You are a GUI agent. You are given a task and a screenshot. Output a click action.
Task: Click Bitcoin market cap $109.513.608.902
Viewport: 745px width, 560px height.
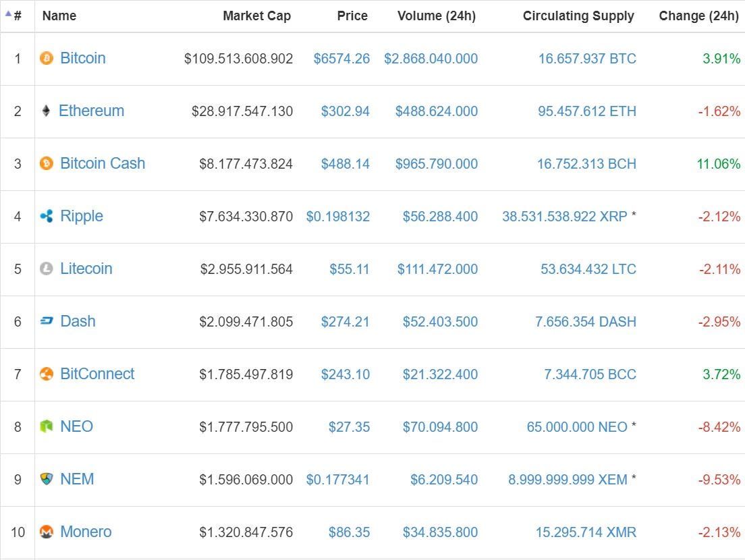click(238, 59)
